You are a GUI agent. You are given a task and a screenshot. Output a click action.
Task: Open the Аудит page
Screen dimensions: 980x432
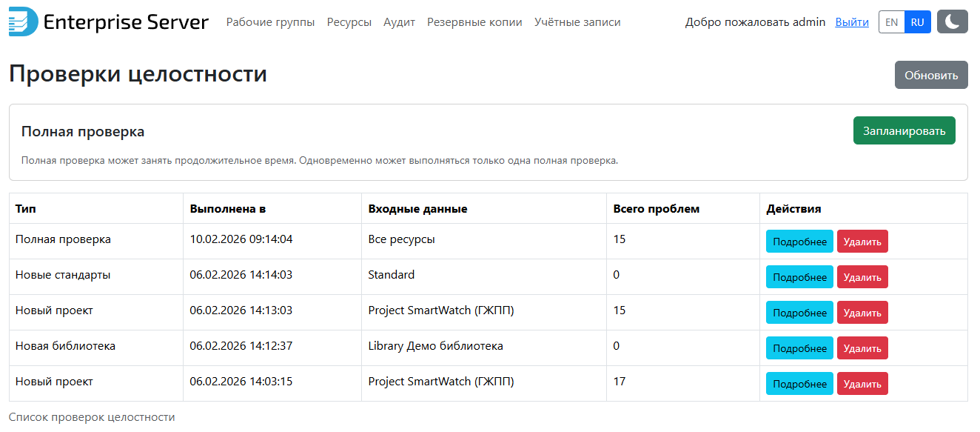coord(399,22)
